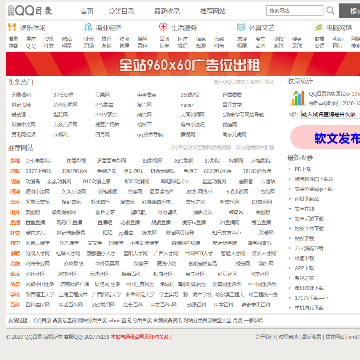Click the colorful bar chart statistics icon
Image resolution: width=360 pixels, height=360 pixels.
297,98
